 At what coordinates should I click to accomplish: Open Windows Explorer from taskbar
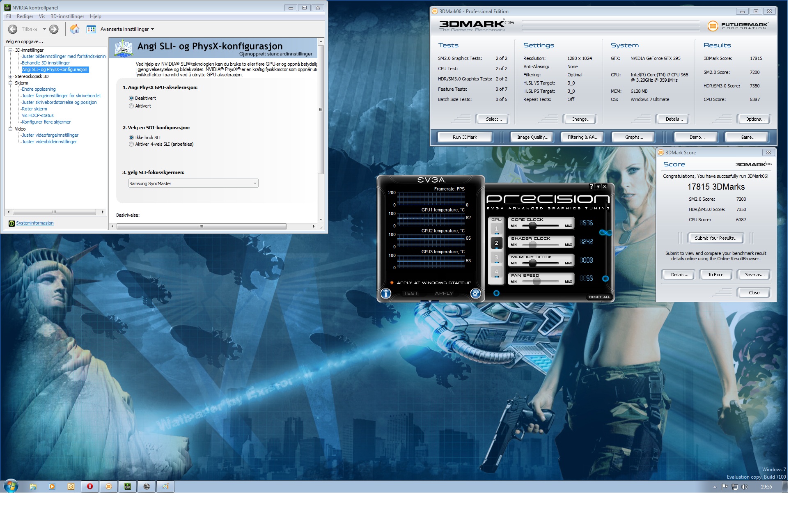click(33, 486)
